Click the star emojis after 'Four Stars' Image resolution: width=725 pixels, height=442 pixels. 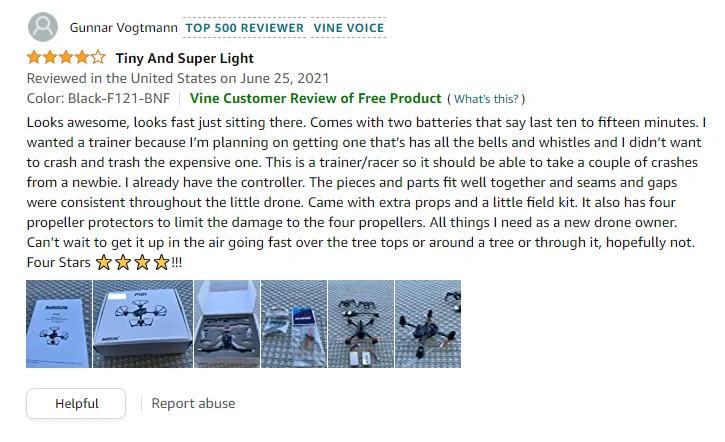(x=133, y=263)
